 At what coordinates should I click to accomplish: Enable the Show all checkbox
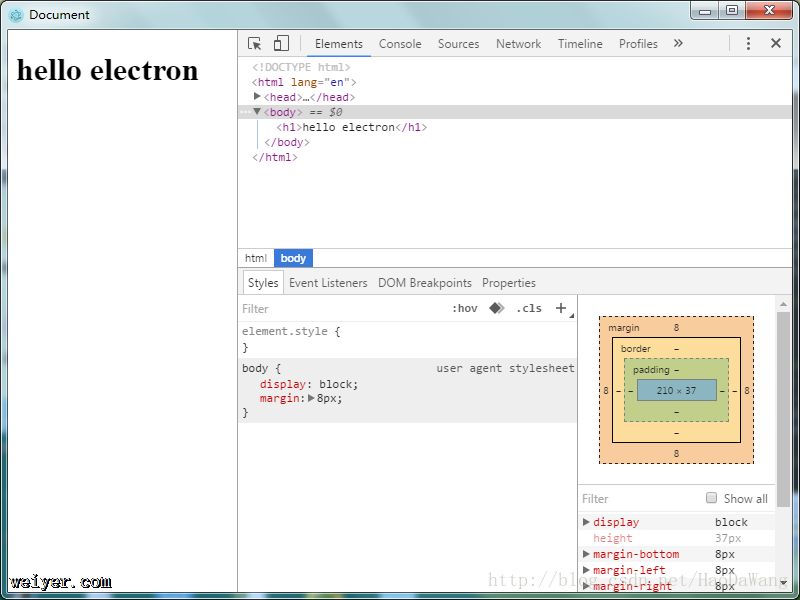[711, 497]
